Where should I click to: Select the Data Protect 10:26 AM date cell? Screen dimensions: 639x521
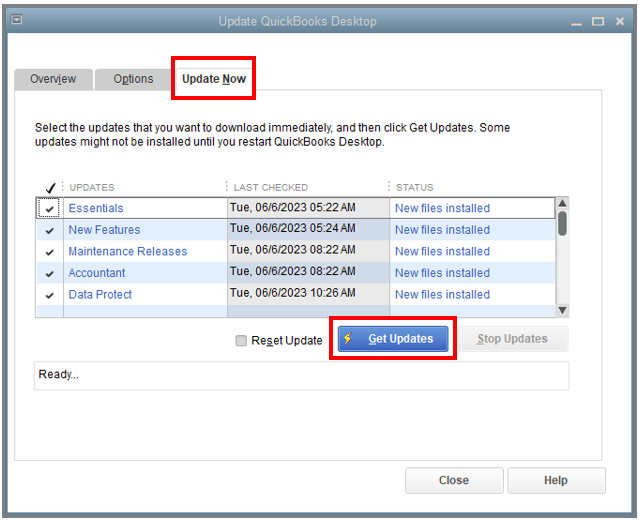[308, 294]
